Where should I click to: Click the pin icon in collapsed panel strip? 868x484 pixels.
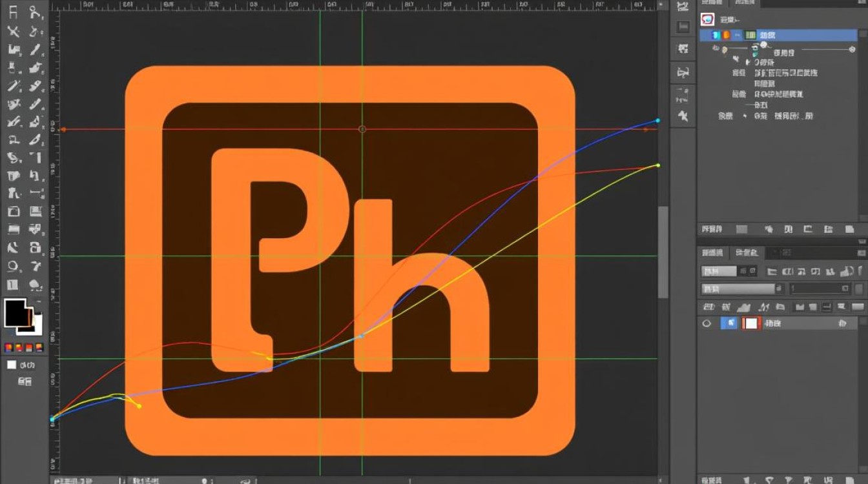(x=683, y=117)
